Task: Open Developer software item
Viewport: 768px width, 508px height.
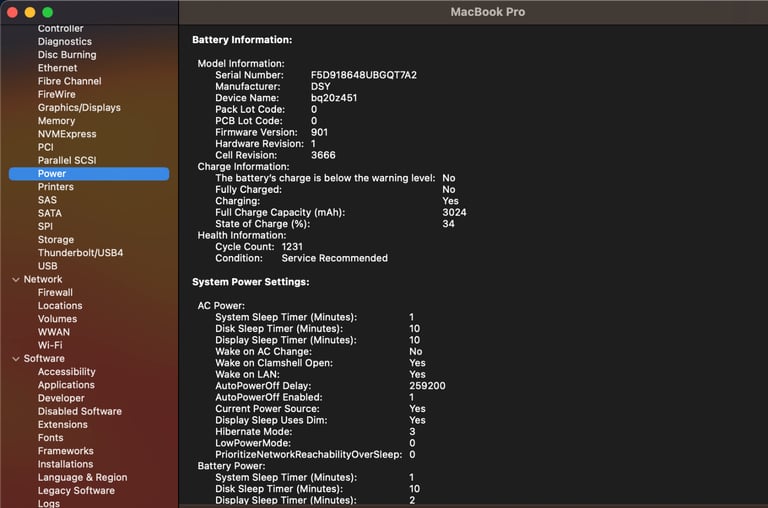Action: pyautogui.click(x=61, y=399)
